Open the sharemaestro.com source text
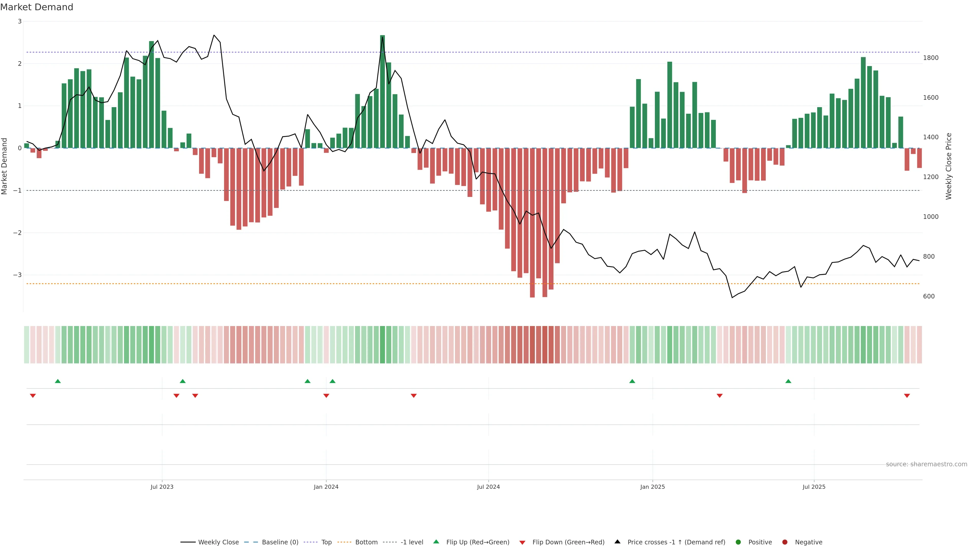The width and height of the screenshot is (980, 551). pyautogui.click(x=926, y=464)
